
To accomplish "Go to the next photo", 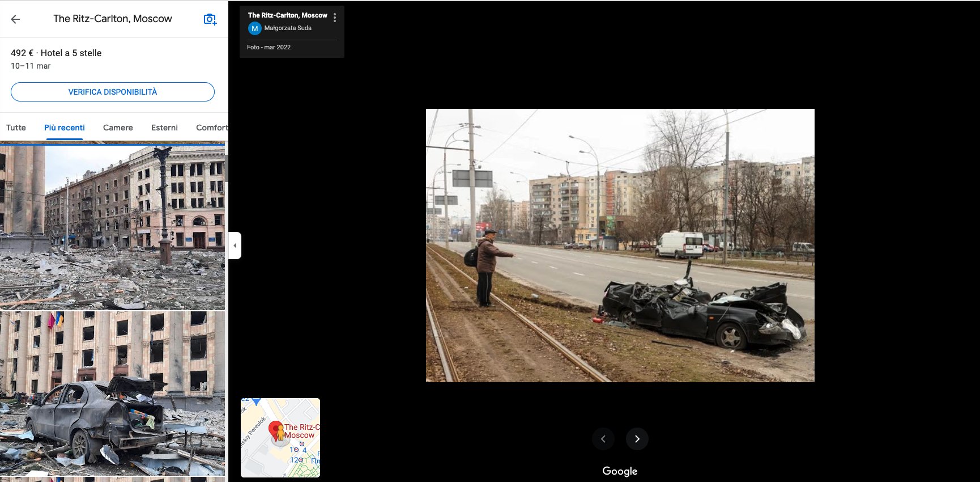I will [637, 439].
